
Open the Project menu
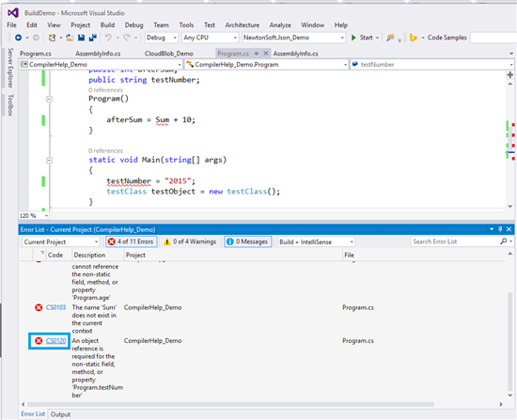pyautogui.click(x=81, y=25)
